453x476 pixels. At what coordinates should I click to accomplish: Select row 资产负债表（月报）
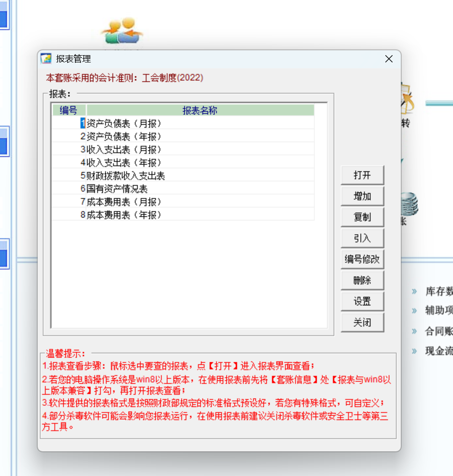(x=183, y=123)
